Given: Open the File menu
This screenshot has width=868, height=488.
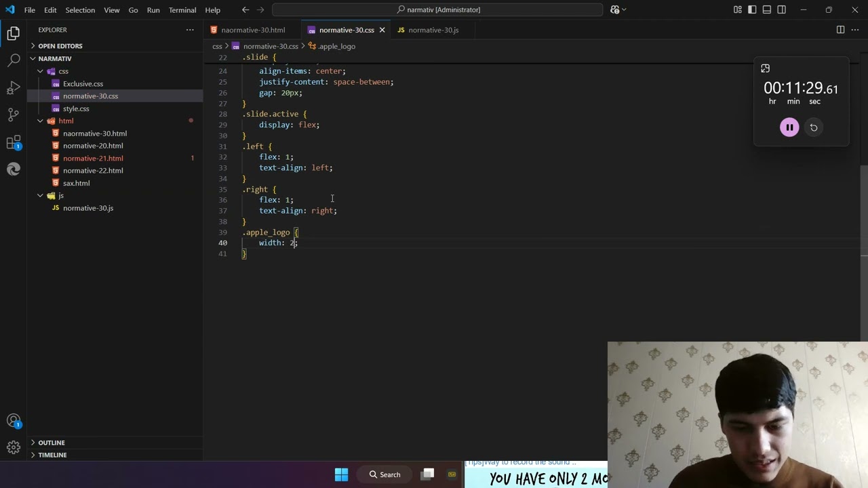Looking at the screenshot, I should [30, 9].
